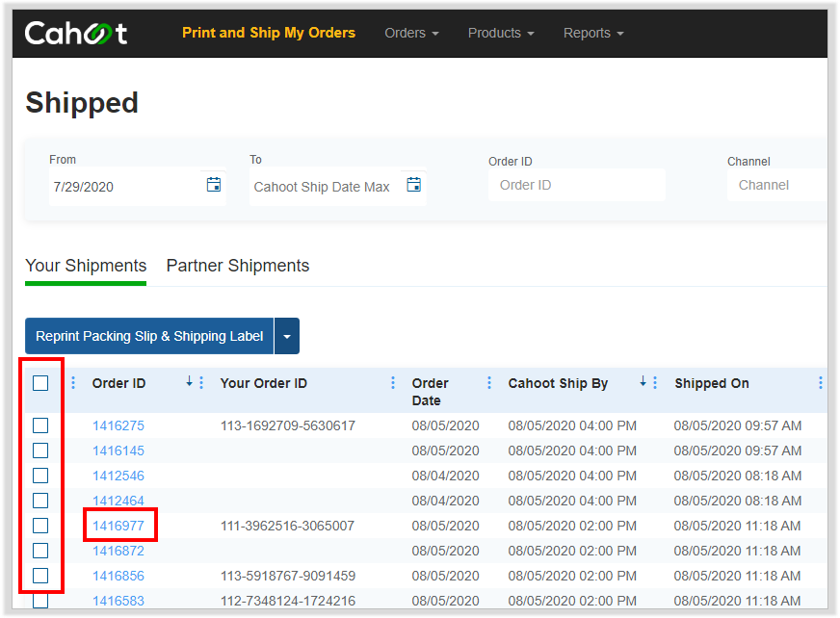Click the Shipped page heading
The width and height of the screenshot is (840, 618).
[x=82, y=103]
